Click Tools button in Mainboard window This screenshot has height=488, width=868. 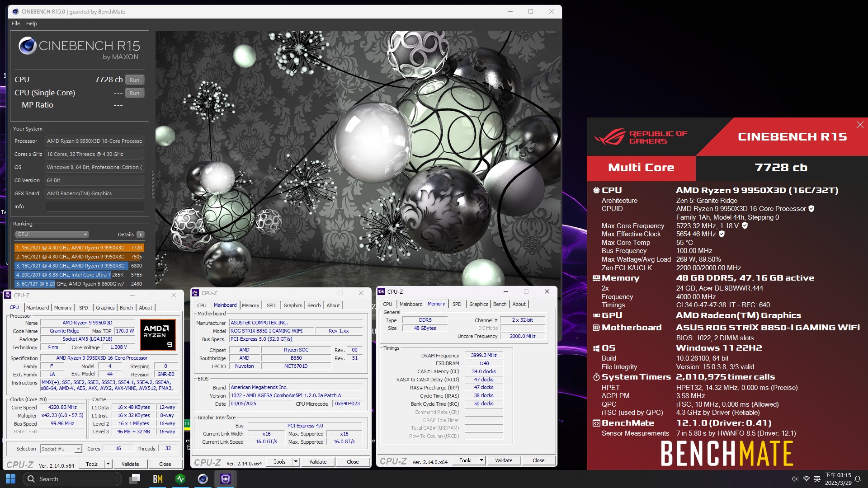279,462
